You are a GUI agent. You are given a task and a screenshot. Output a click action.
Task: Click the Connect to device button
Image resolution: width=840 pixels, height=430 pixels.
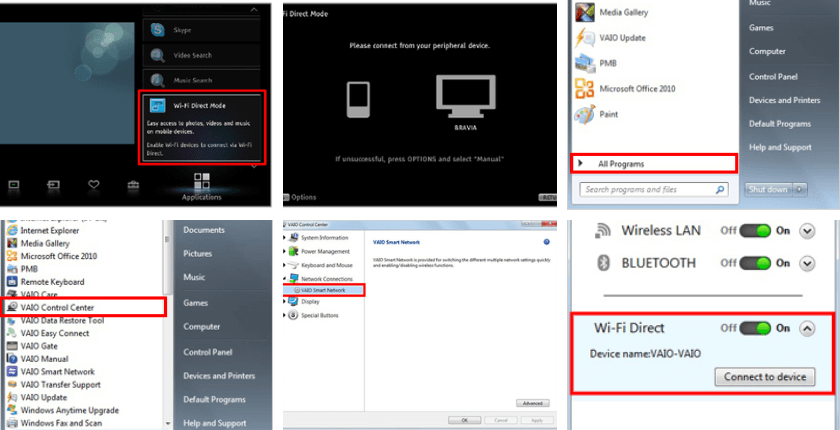point(764,377)
